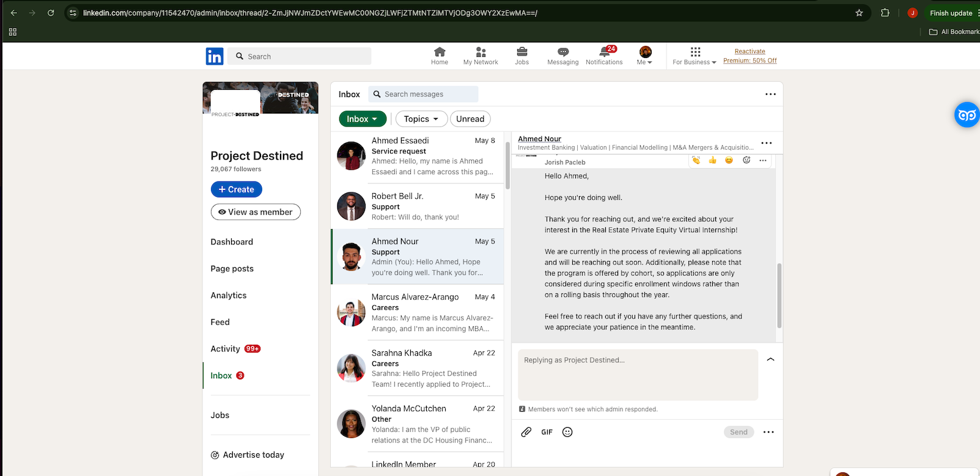Reload the page in the browser
Screen dimensions: 980x476
tap(51, 13)
